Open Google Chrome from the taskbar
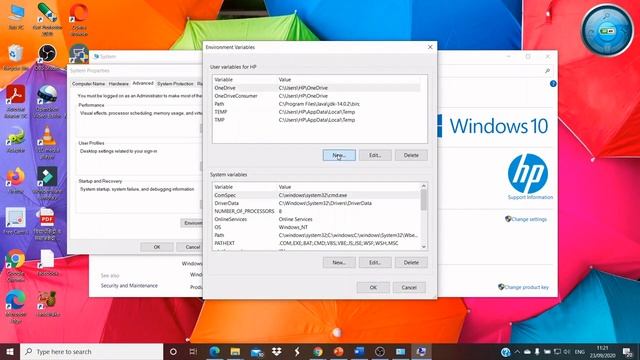The height and width of the screenshot is (360, 640). tap(318, 351)
